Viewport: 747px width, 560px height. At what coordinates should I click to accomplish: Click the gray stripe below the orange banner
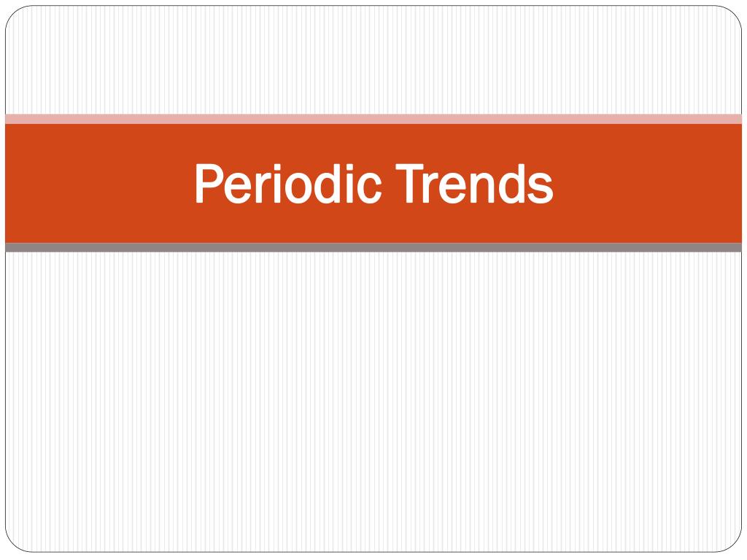coord(373,247)
